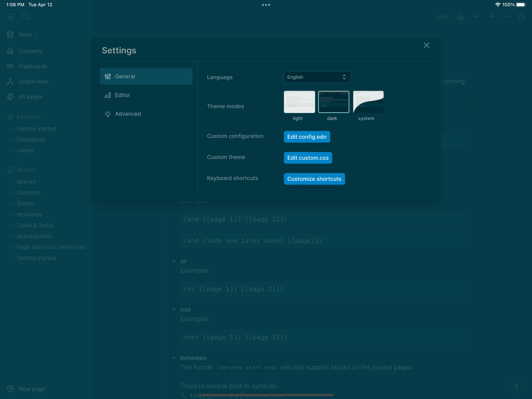
Task: Select the system theme mode
Action: [x=368, y=102]
